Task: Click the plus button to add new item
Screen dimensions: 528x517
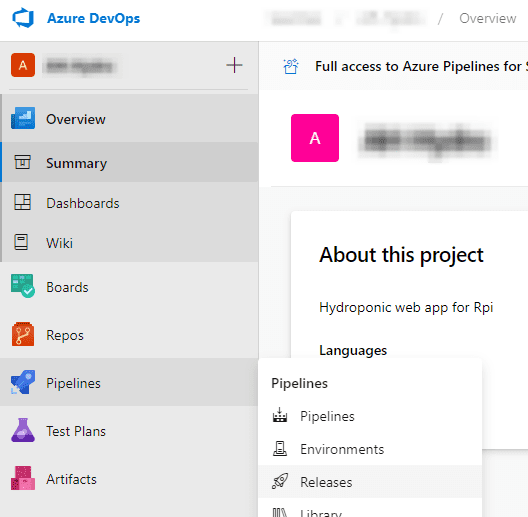Action: (234, 65)
